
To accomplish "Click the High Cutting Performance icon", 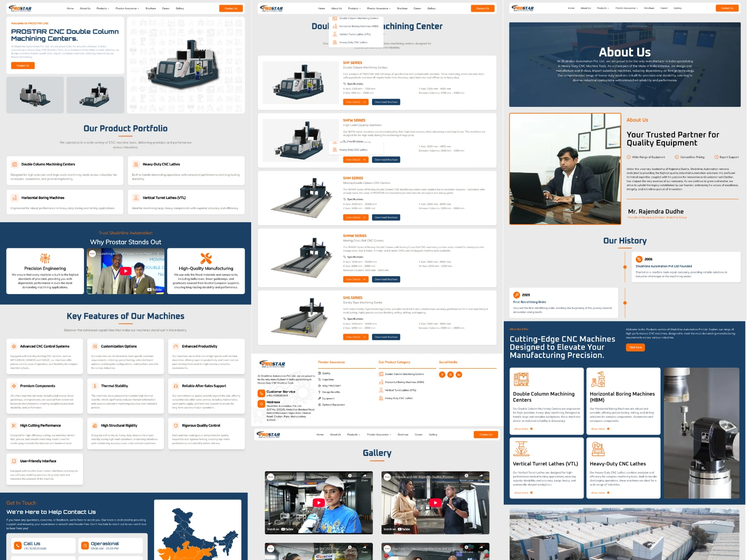I will (14, 426).
